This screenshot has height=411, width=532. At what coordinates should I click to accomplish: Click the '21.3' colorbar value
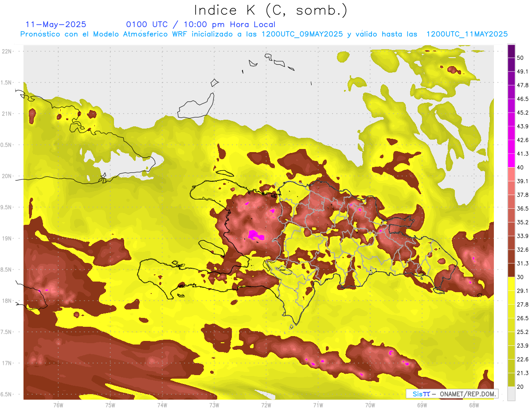point(522,373)
